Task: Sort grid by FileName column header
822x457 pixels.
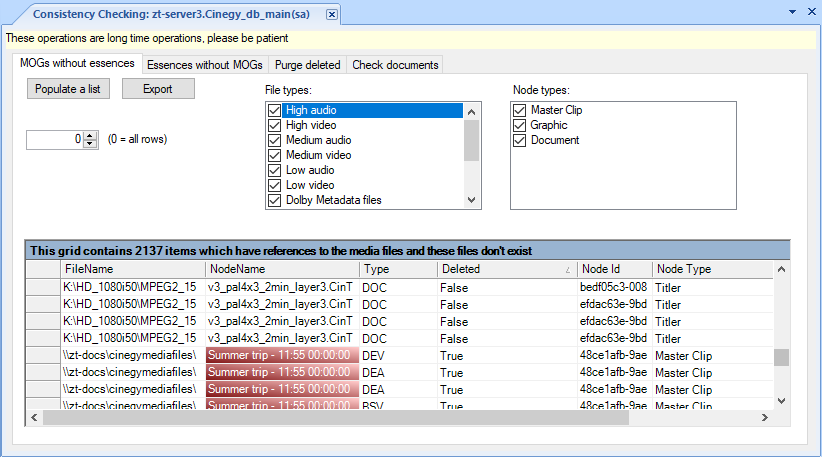Action: (133, 269)
